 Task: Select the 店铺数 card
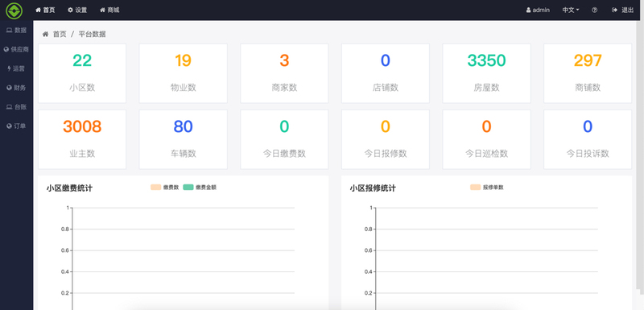click(x=386, y=73)
